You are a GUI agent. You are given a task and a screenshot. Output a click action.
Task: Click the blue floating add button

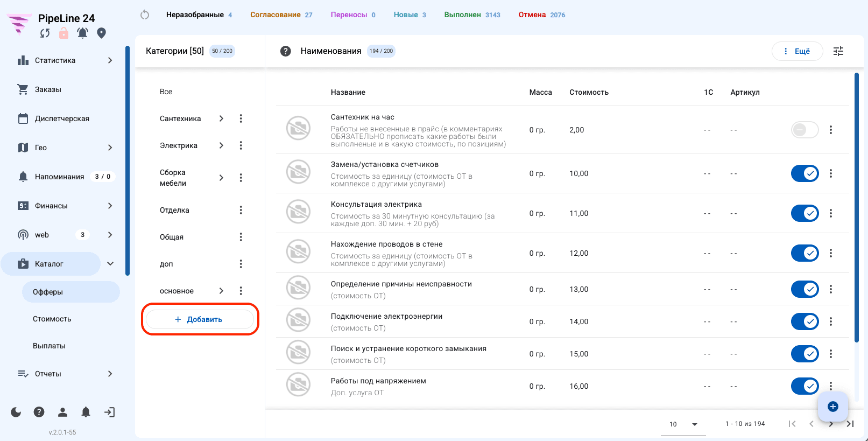point(833,407)
